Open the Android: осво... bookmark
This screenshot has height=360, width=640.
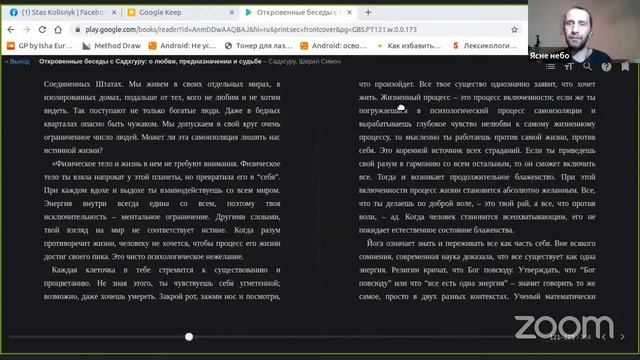click(x=333, y=46)
